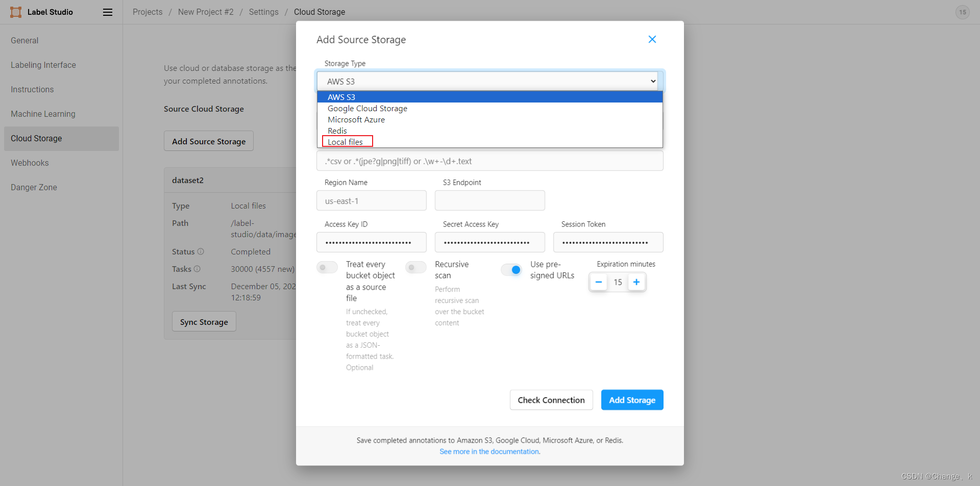980x486 pixels.
Task: Open Machine Learning settings
Action: [x=61, y=114]
